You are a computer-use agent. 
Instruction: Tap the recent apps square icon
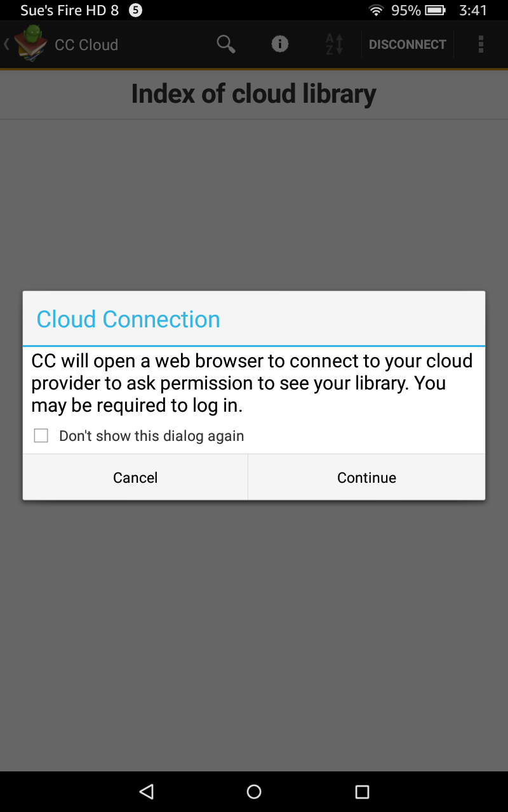coord(362,791)
